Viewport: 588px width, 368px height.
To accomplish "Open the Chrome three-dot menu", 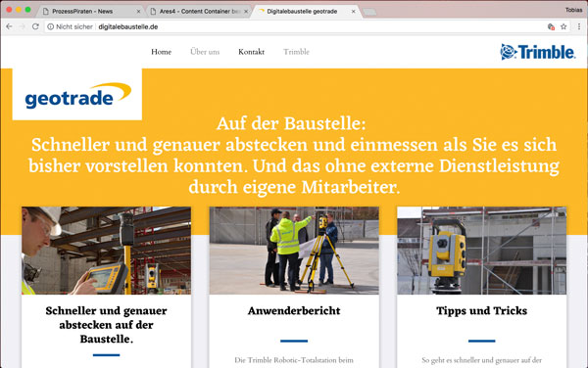I will (579, 26).
